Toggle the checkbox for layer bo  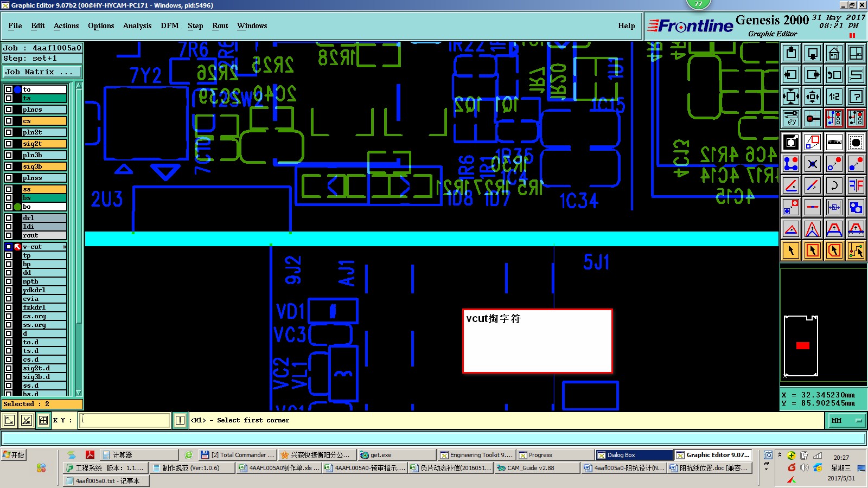pos(9,207)
